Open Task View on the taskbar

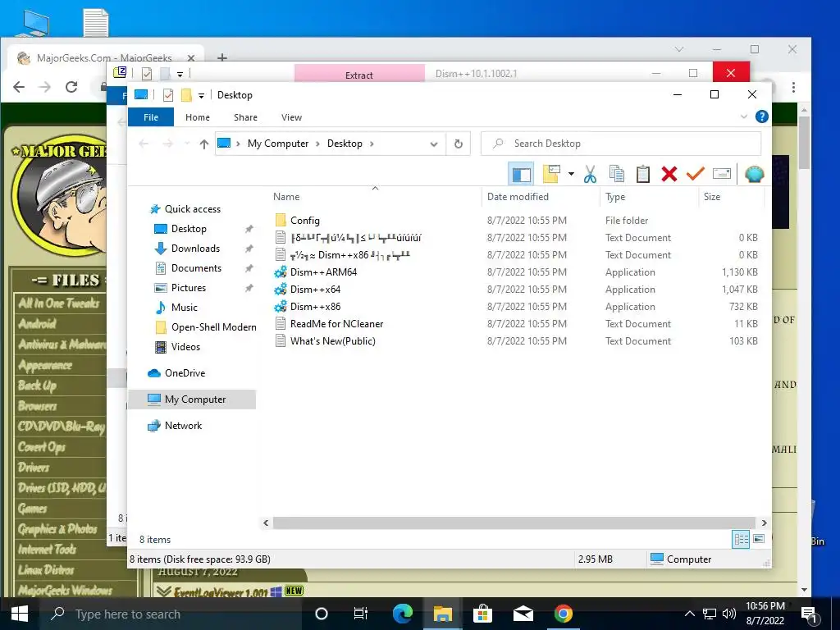360,614
